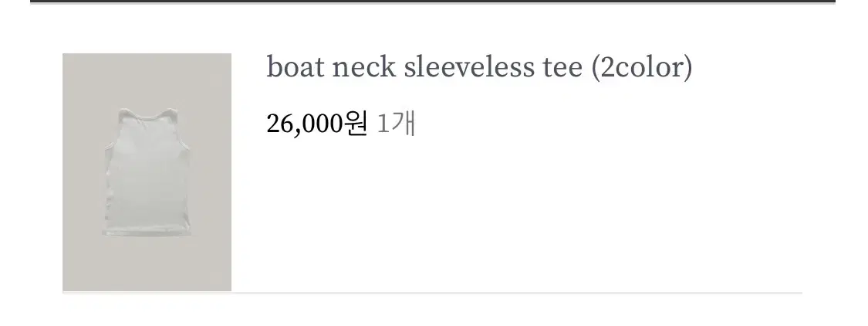The width and height of the screenshot is (868, 326).
Task: Click the word "neck" in the title
Action: 363,68
